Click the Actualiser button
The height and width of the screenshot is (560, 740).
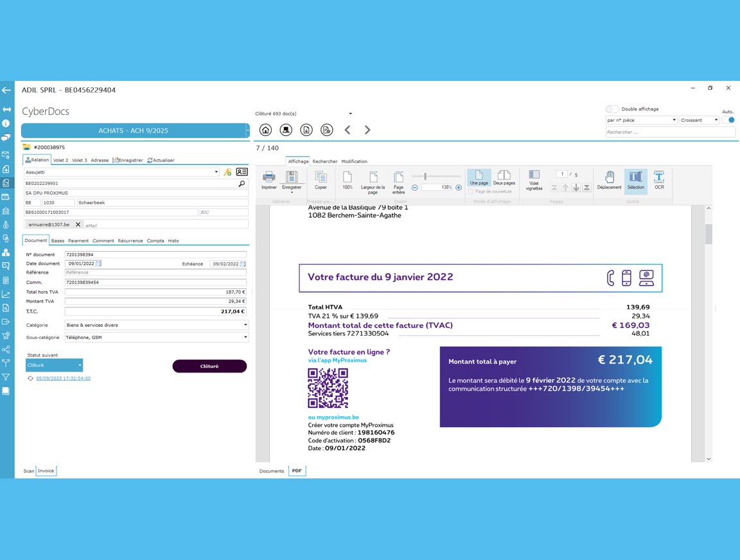click(161, 161)
